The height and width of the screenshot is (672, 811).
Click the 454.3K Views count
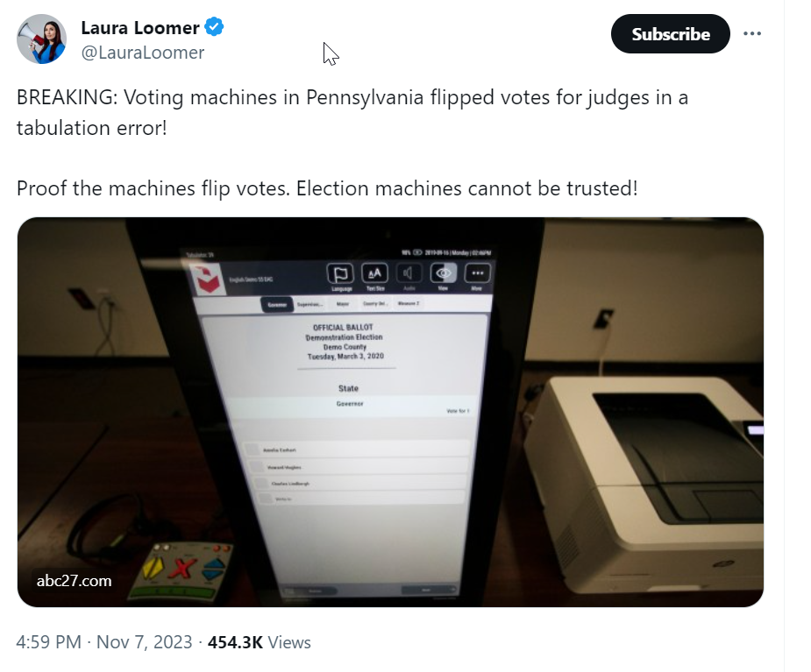(x=260, y=642)
